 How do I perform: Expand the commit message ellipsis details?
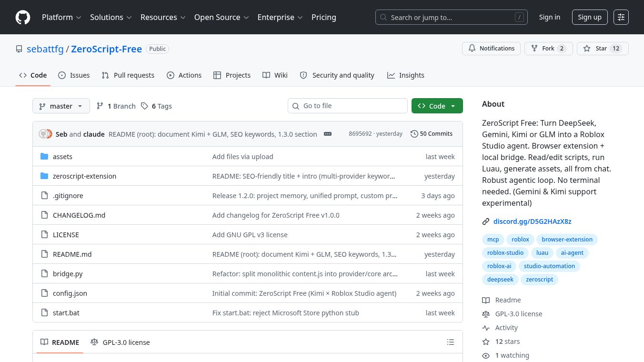pos(328,134)
